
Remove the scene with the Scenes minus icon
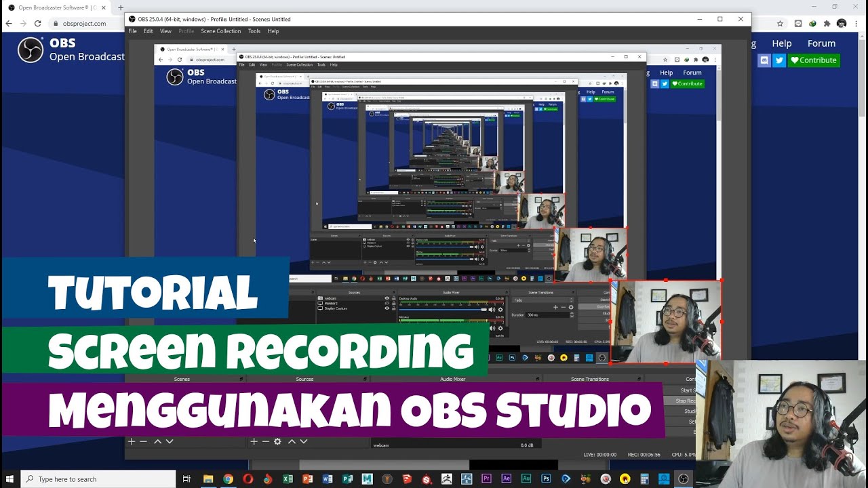point(143,441)
